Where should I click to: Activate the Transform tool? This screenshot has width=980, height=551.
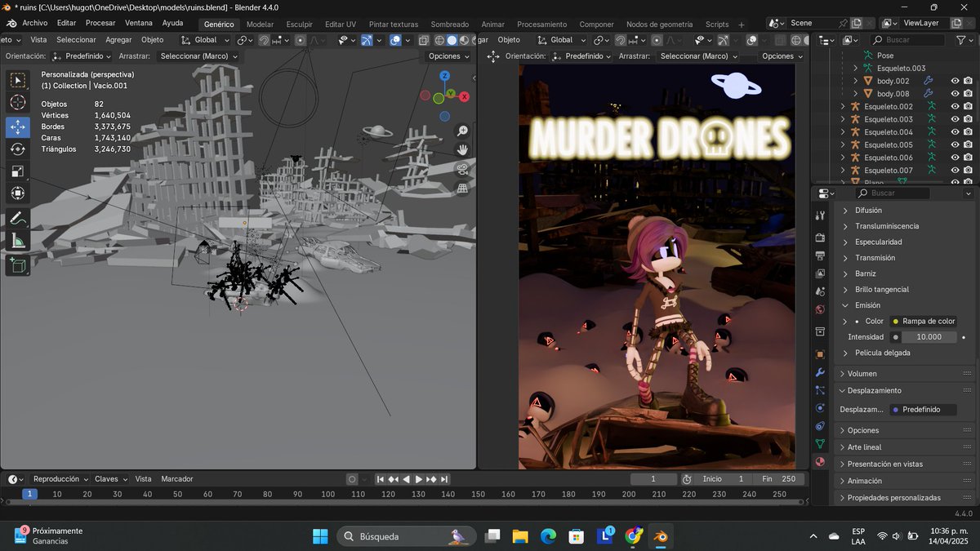click(17, 193)
